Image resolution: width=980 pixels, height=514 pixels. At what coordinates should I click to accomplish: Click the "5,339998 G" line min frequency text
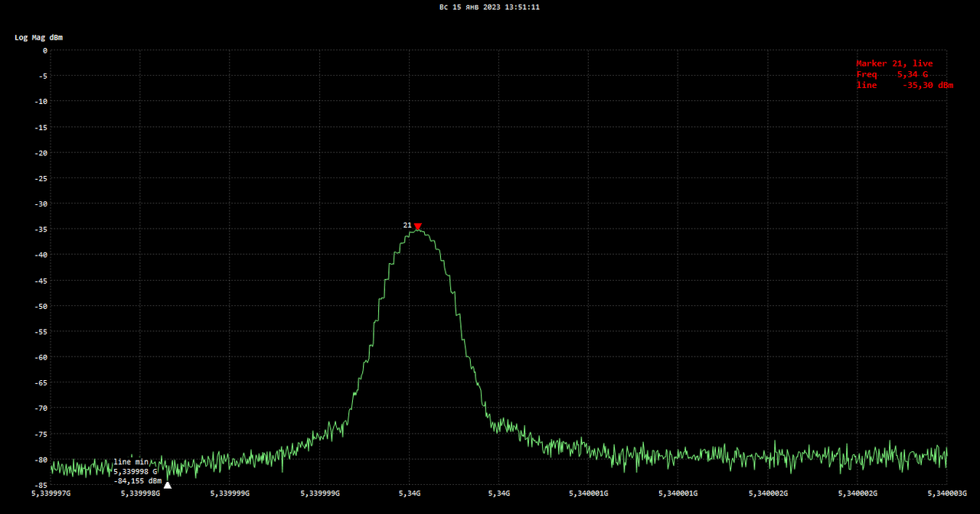[136, 471]
